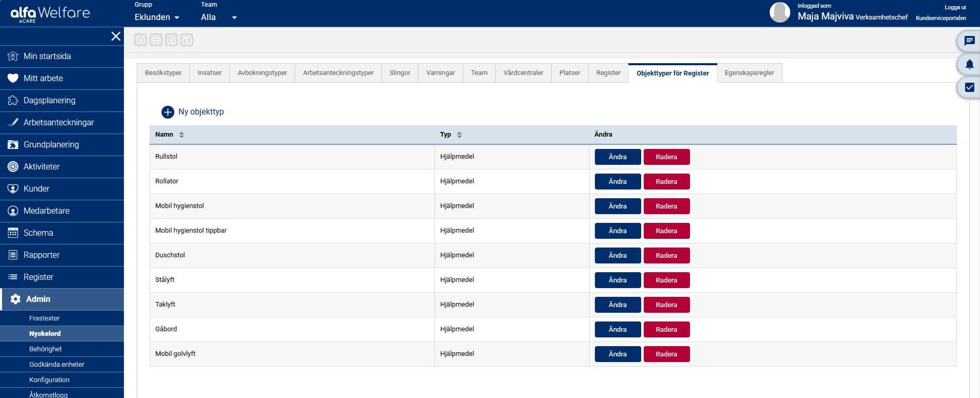Click the Logga ut link
The image size is (980, 398).
(955, 7)
